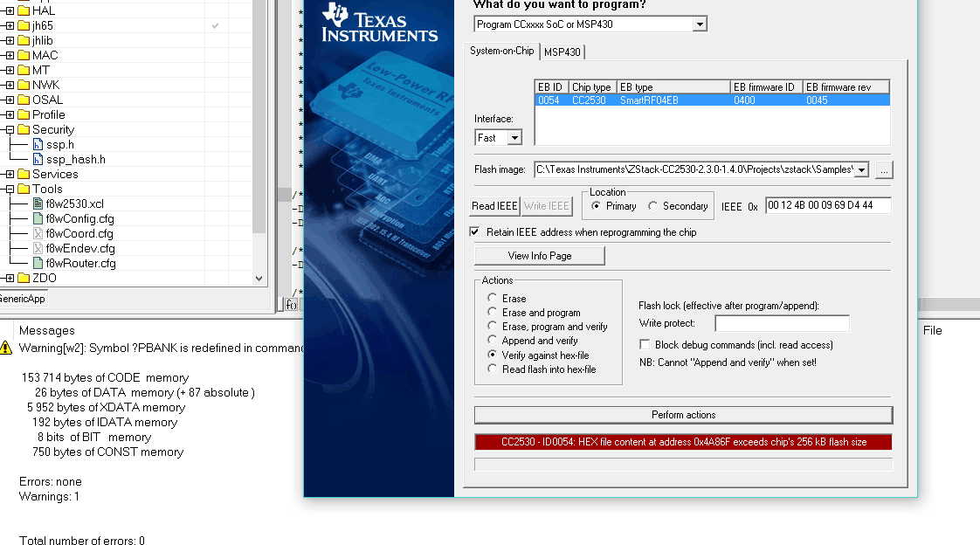
Task: Enable Block debug commands checkbox
Action: click(645, 344)
